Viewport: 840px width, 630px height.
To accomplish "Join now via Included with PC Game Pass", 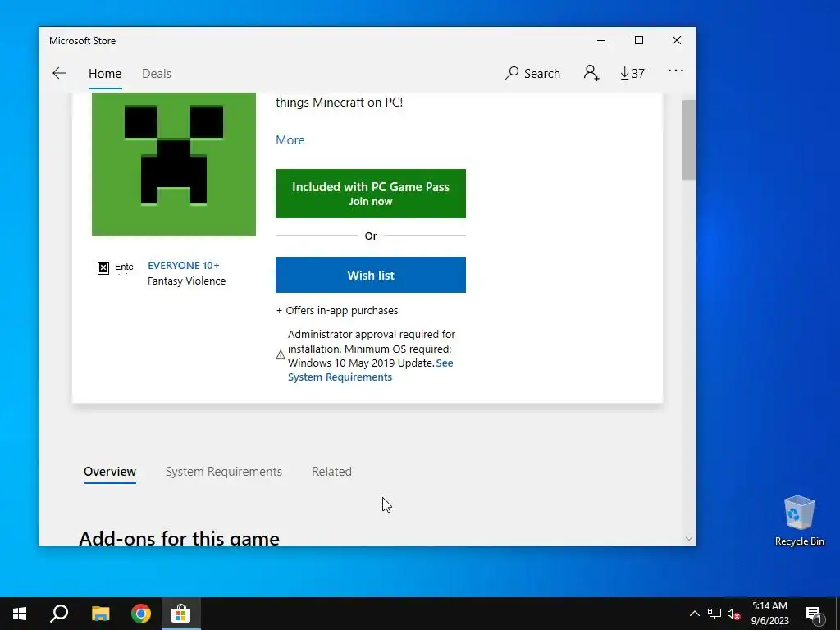I will [x=371, y=194].
